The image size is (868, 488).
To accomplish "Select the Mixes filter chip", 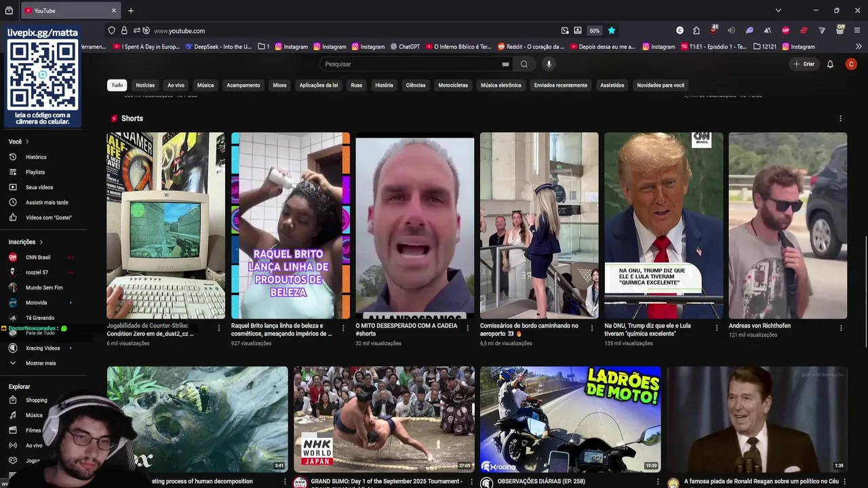I will coord(279,85).
